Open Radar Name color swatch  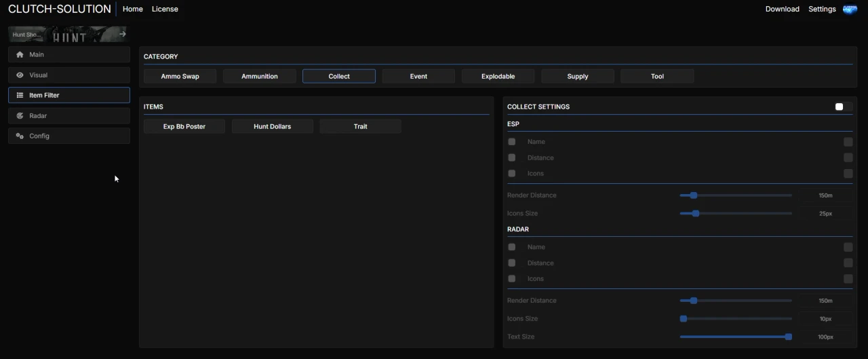pyautogui.click(x=848, y=247)
